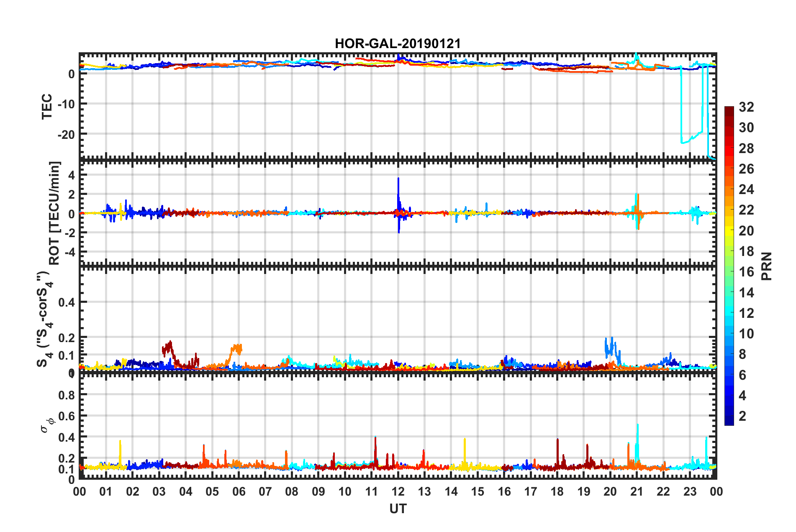Viewport: 796px width, 532px height.
Task: Click the plot title HOR-GAL-20190121
Action: pos(398,43)
